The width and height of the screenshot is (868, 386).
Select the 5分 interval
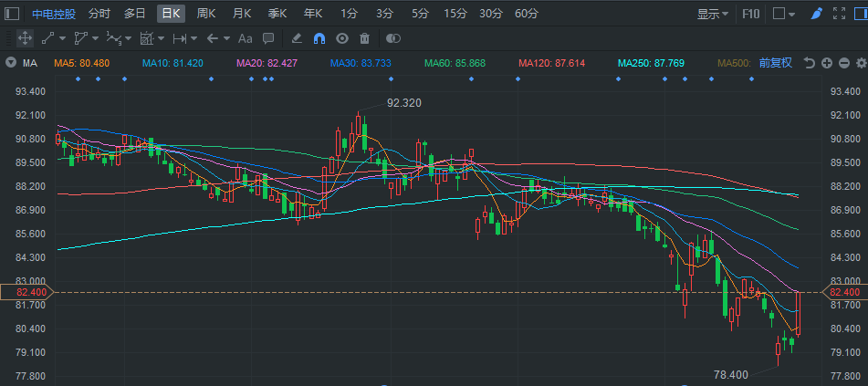(x=420, y=14)
